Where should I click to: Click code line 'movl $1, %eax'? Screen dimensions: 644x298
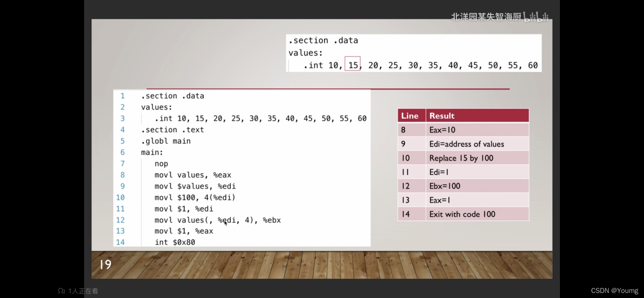184,231
